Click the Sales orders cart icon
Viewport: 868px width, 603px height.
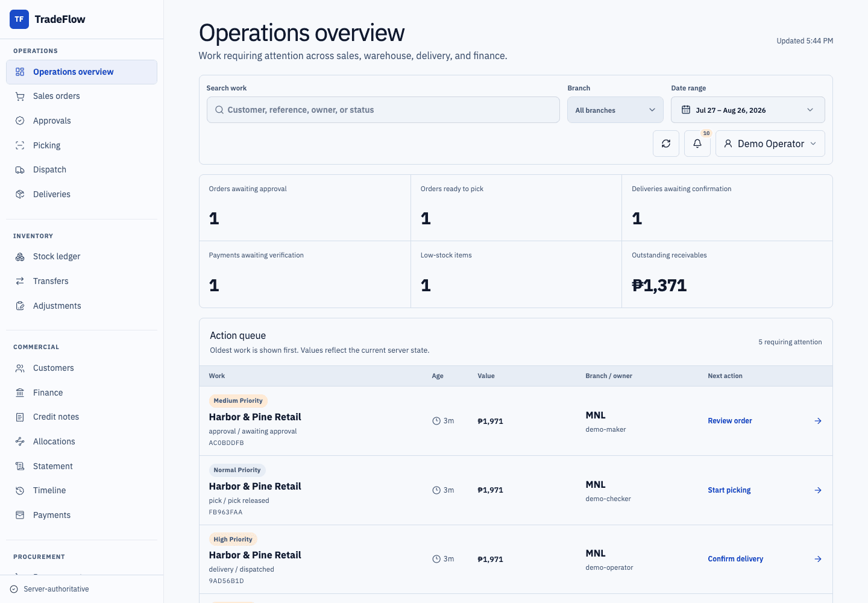click(20, 96)
